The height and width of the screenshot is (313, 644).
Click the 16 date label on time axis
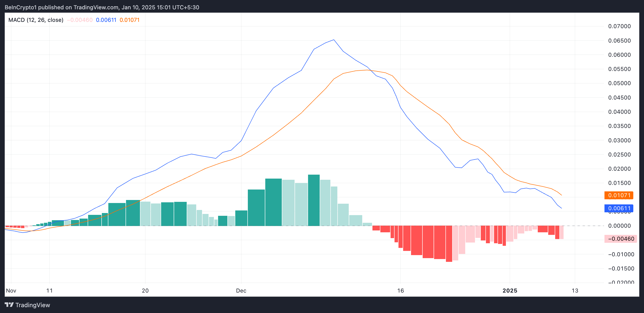401,290
